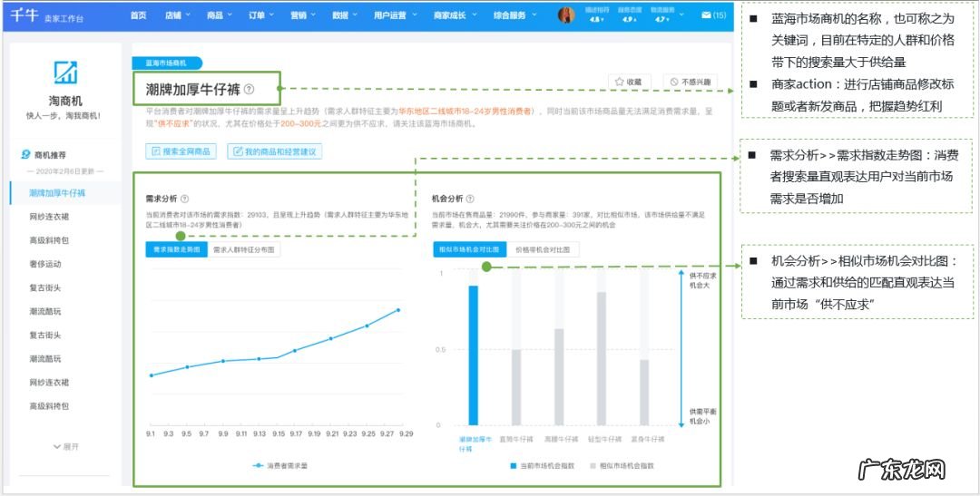Switch to 需求人群特征分布图 tab
This screenshot has width=980, height=496.
tap(244, 249)
